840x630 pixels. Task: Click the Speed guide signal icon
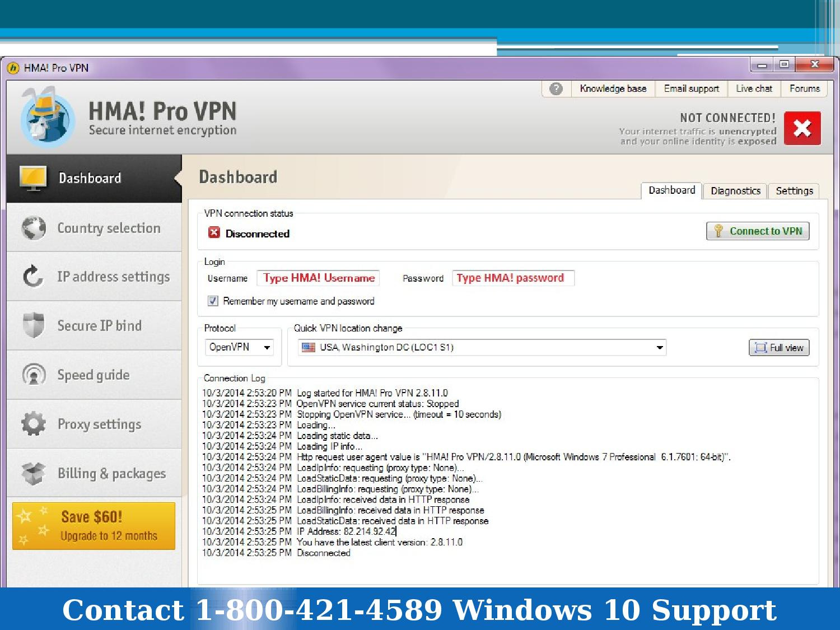click(34, 375)
